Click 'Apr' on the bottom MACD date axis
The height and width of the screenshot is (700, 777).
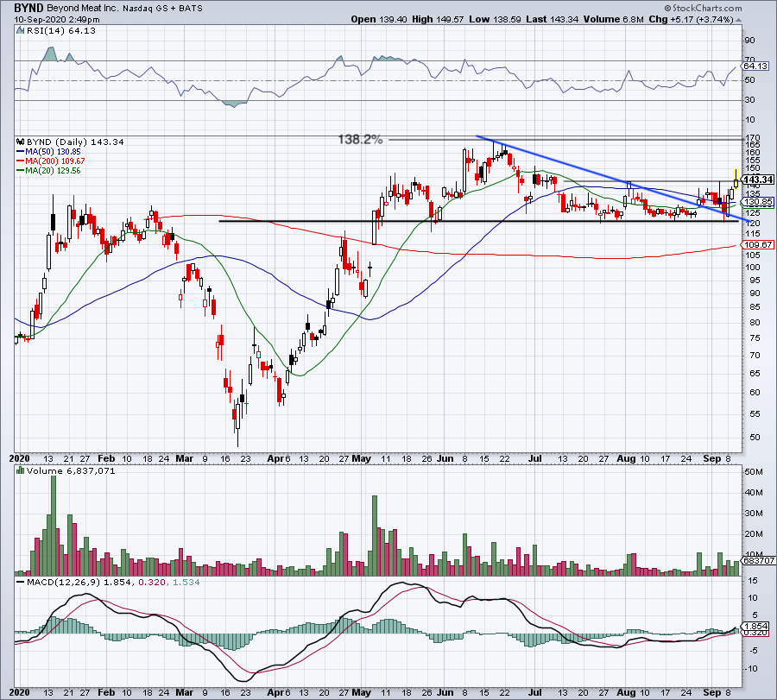[275, 692]
